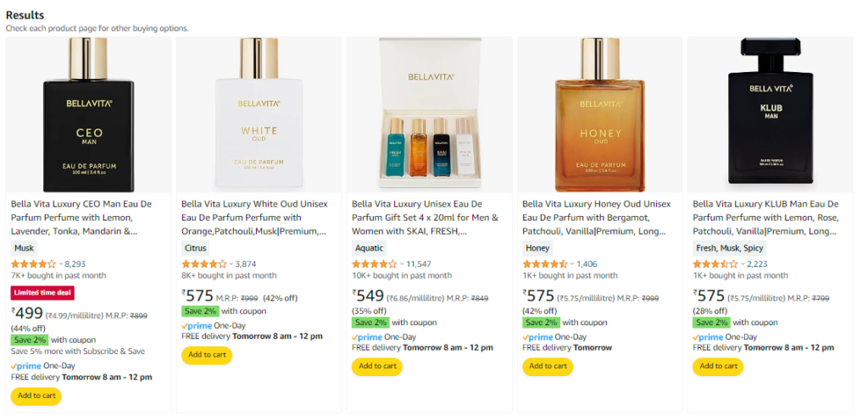Screen dimensions: 868x420
Task: Open the 11,547 reviews link
Action: click(419, 264)
